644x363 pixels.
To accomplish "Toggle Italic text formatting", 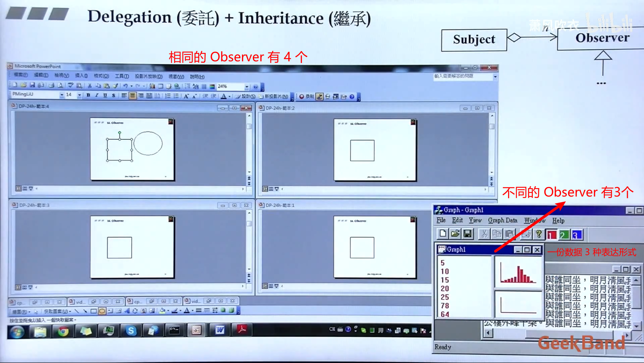I will pyautogui.click(x=97, y=96).
